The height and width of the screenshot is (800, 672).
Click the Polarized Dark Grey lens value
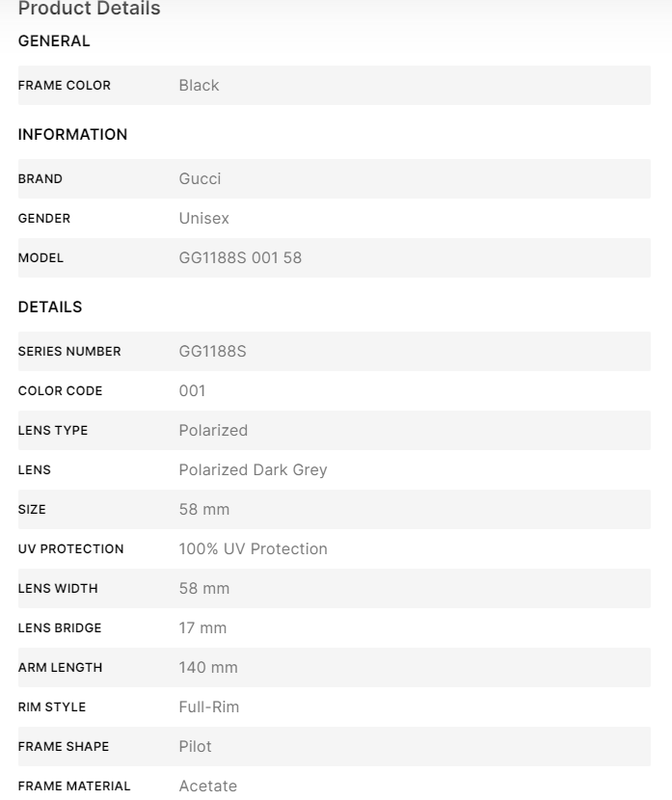[253, 470]
